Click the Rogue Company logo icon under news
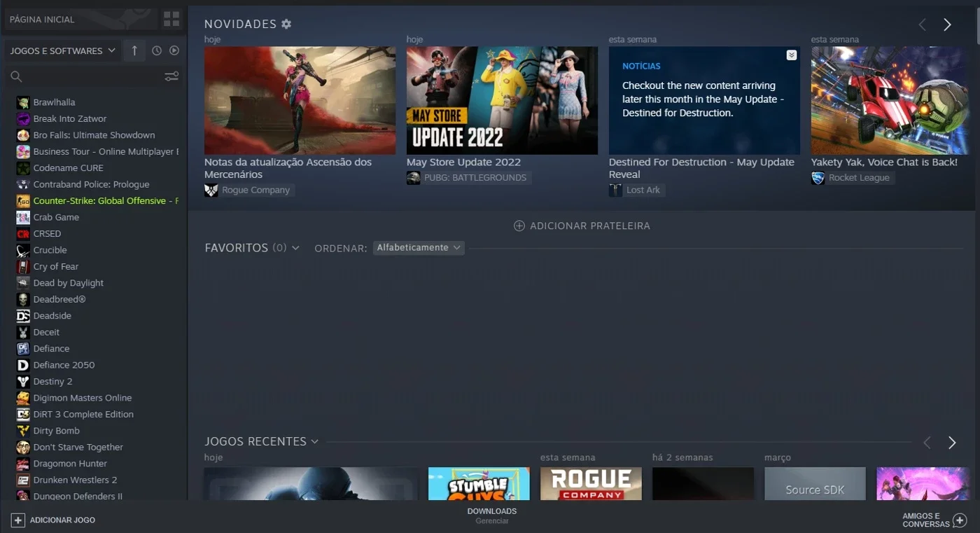 coord(211,191)
